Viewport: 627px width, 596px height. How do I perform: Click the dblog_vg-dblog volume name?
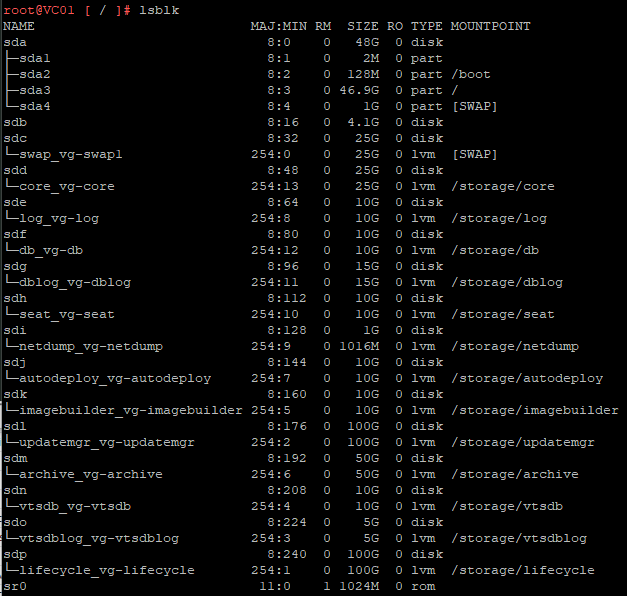75,282
